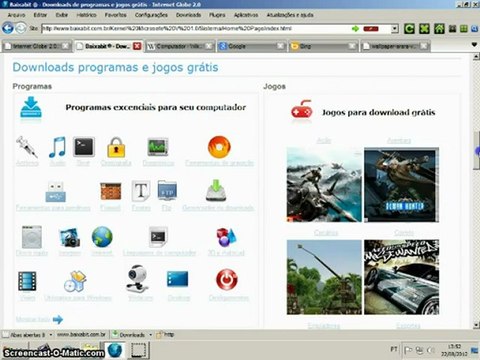Open the Windows utilities box icon
This screenshot has height=360, width=480.
click(76, 281)
